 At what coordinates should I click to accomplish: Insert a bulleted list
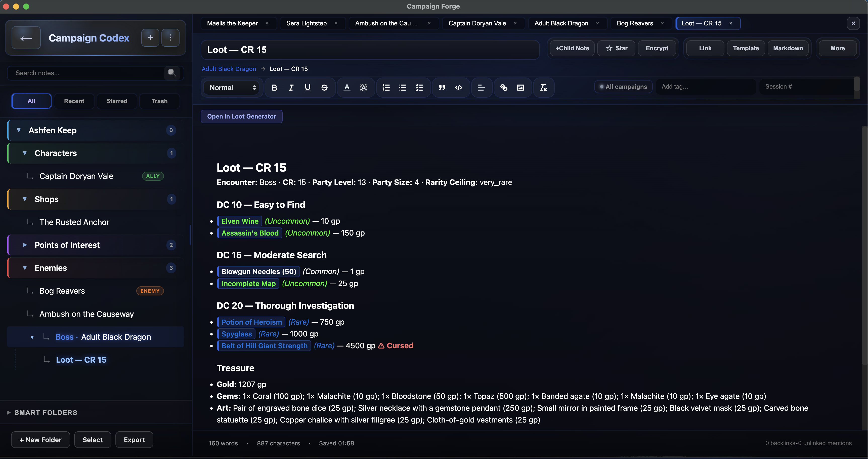coord(403,88)
